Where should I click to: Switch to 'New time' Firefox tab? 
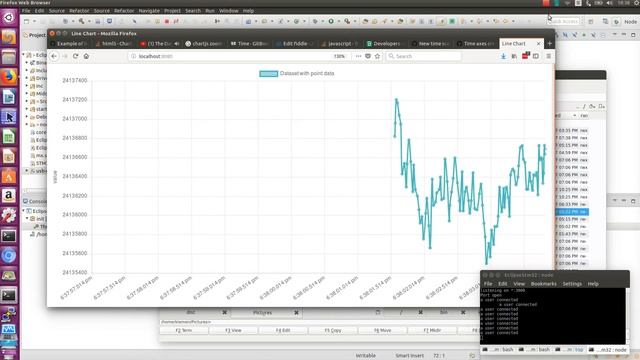click(431, 44)
